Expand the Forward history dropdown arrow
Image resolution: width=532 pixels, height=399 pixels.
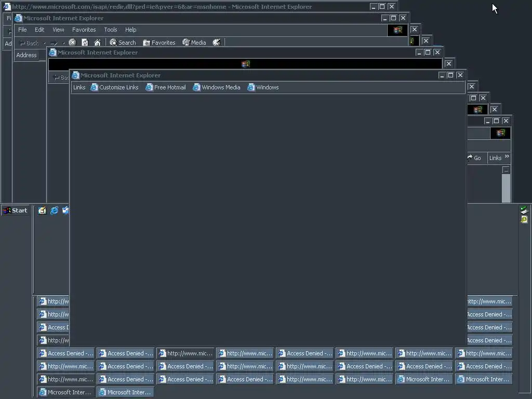[x=63, y=43]
